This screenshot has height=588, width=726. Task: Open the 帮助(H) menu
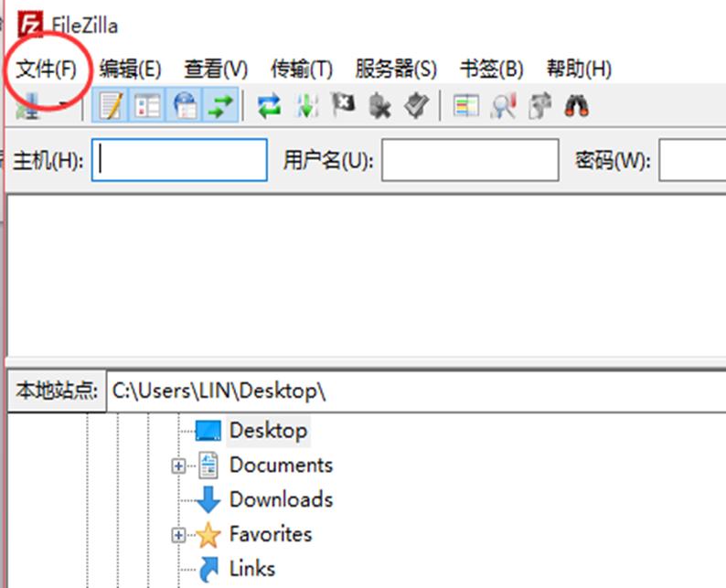tap(579, 69)
